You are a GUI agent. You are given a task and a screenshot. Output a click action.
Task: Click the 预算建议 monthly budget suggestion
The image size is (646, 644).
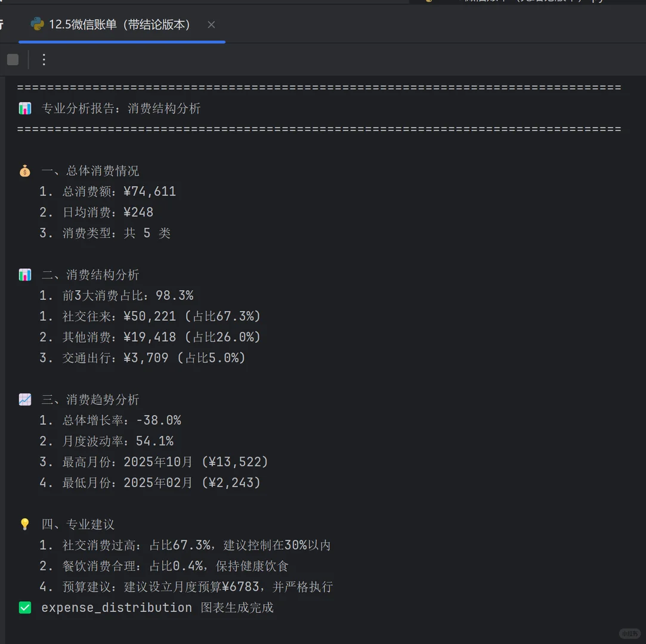click(x=197, y=586)
